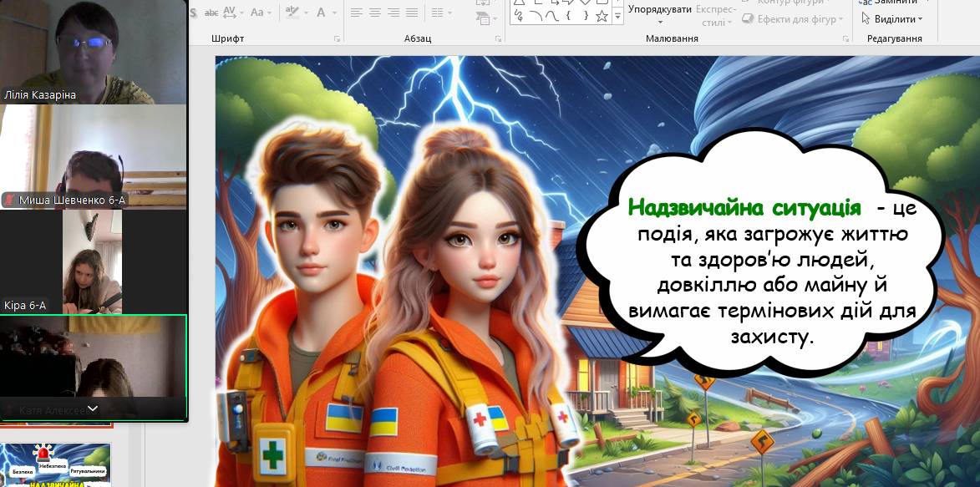Viewport: 980px width, 487px height.
Task: Open Change Case dropdown arrow
Action: pos(269,13)
